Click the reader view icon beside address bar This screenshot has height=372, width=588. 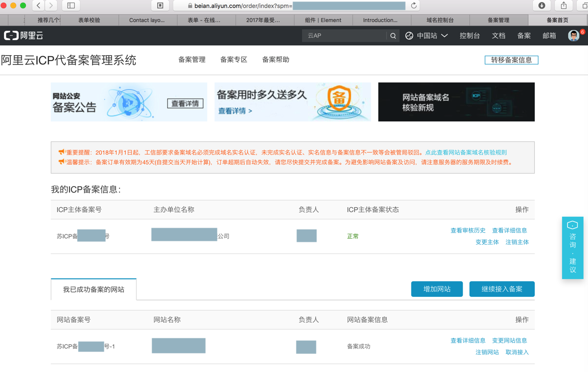click(160, 5)
